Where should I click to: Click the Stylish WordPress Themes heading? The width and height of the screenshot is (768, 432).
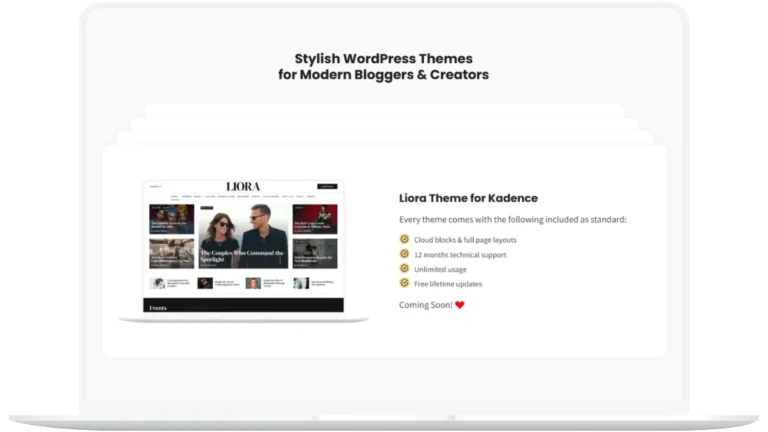coord(384,67)
